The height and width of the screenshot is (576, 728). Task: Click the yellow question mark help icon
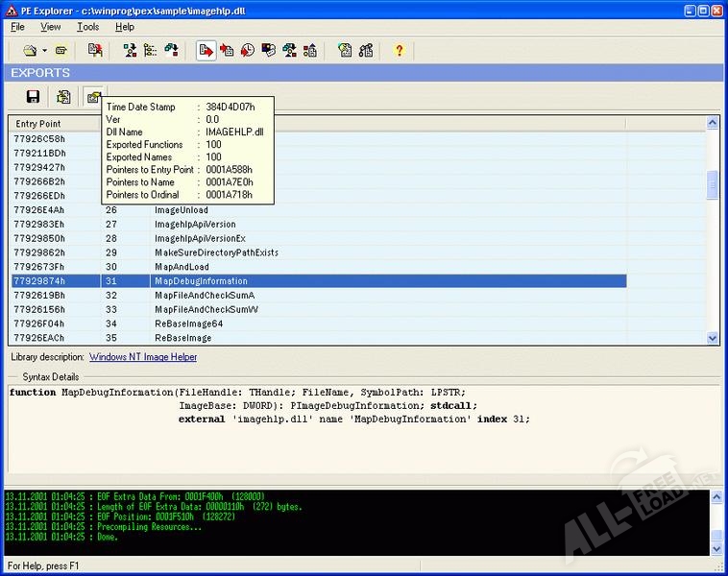400,50
